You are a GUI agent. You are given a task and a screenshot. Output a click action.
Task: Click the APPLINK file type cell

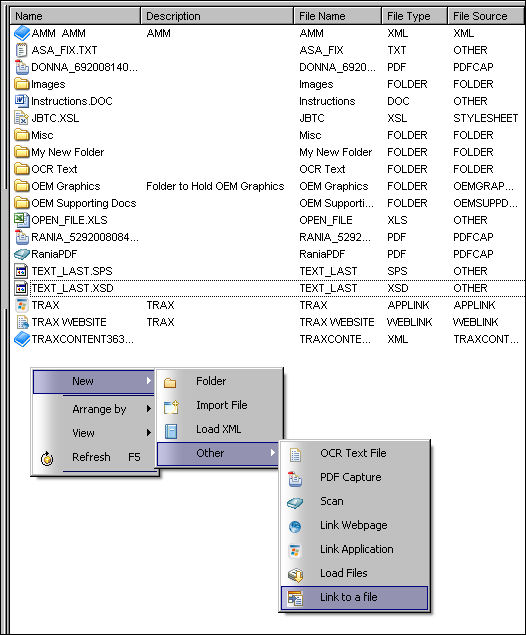click(x=408, y=305)
